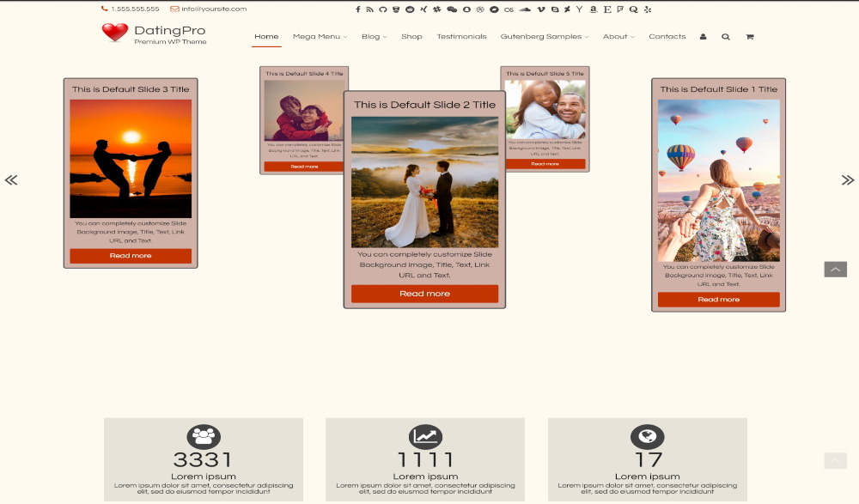
Task: Open the Foursquare social icon
Action: pyautogui.click(x=620, y=9)
